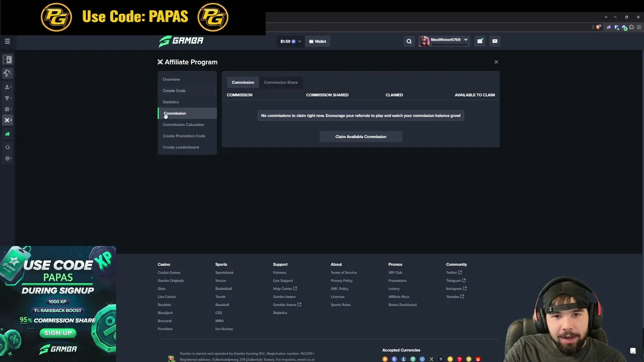Screen dimensions: 644x362
Task: Open Youtube community link
Action: [455, 297]
